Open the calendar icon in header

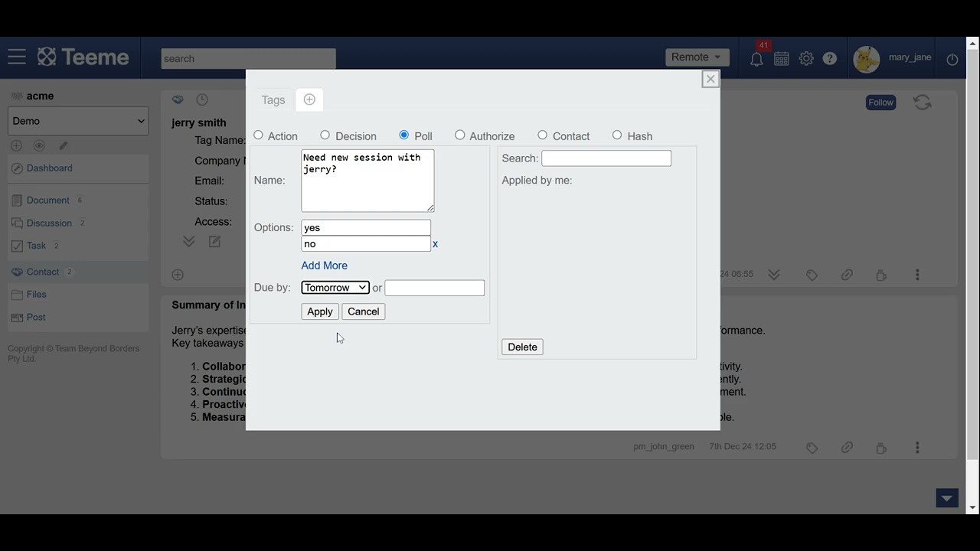782,58
